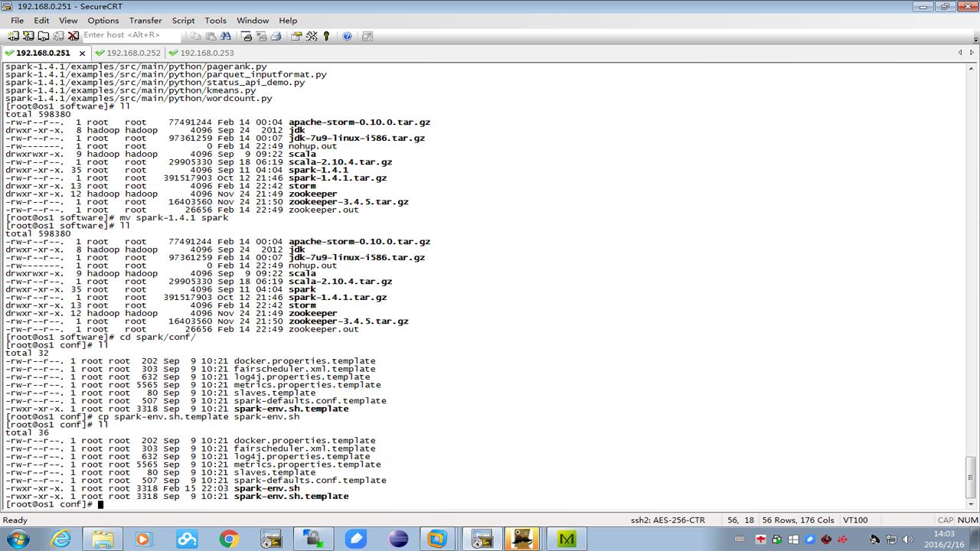Open Google Chrome from the taskbar
The width and height of the screenshot is (980, 551).
[229, 539]
